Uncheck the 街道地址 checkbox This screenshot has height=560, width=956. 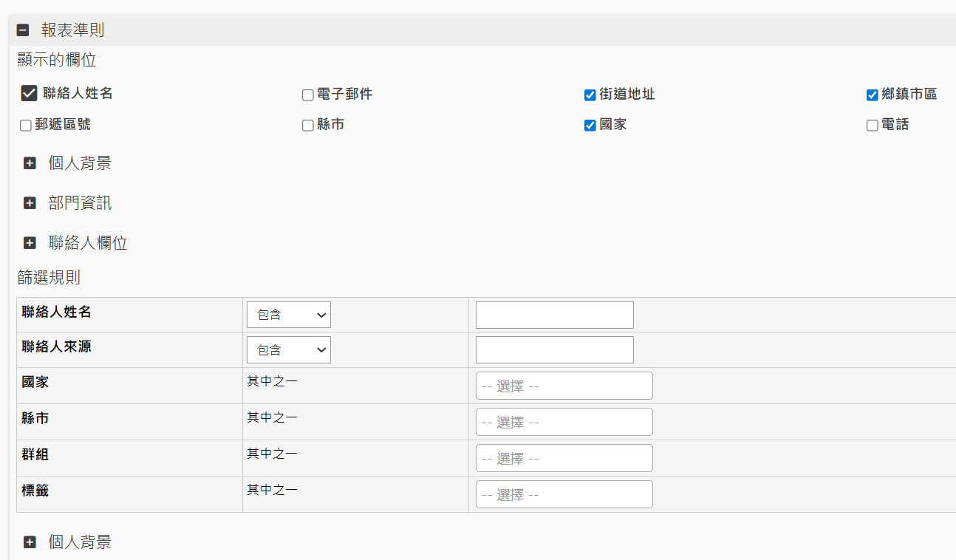pos(590,95)
